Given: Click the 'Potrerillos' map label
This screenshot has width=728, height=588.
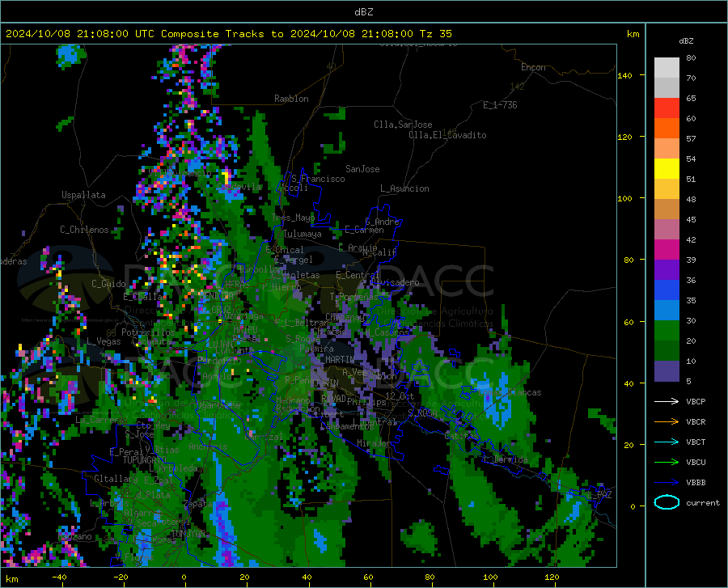Looking at the screenshot, I should click(148, 332).
